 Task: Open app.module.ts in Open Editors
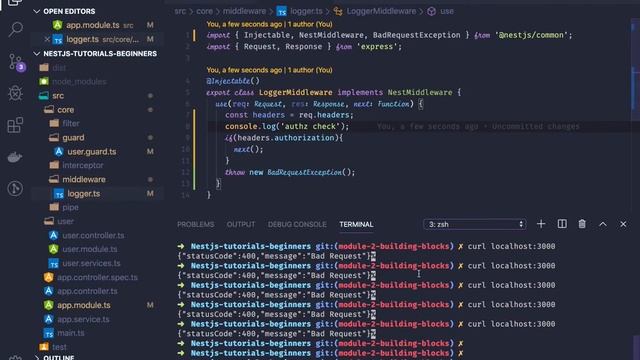click(93, 25)
